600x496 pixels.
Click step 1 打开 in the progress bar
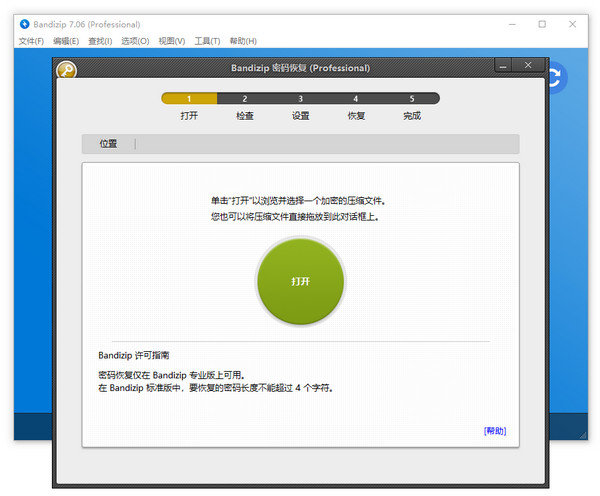[x=189, y=98]
